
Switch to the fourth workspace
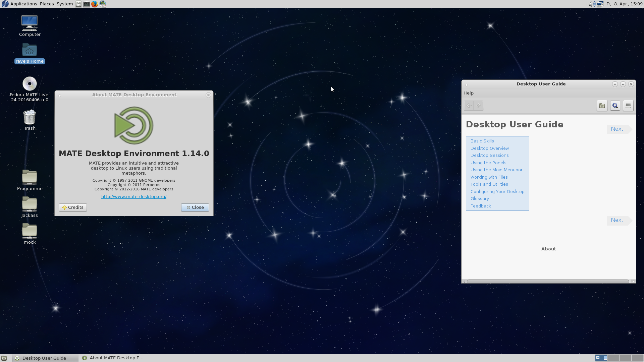[637, 358]
